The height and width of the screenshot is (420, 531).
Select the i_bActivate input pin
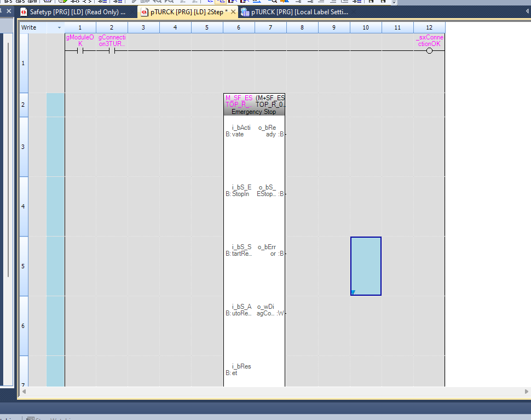[x=238, y=131]
